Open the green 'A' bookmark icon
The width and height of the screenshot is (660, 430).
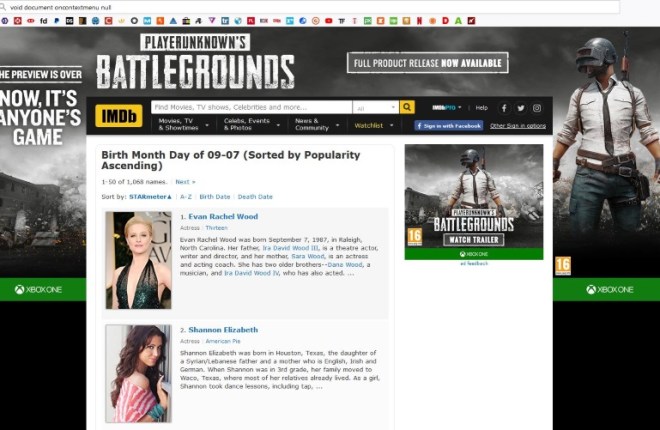coord(458,21)
